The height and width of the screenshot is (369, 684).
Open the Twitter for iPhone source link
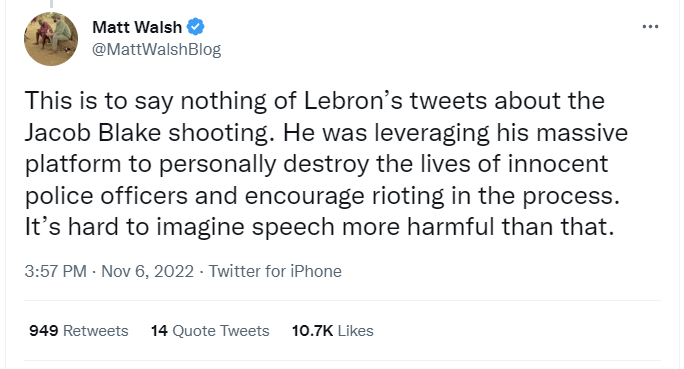275,271
